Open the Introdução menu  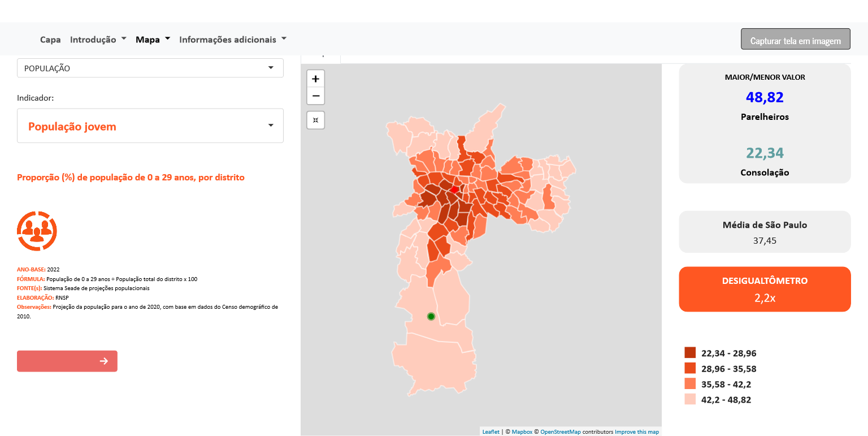[x=98, y=40]
